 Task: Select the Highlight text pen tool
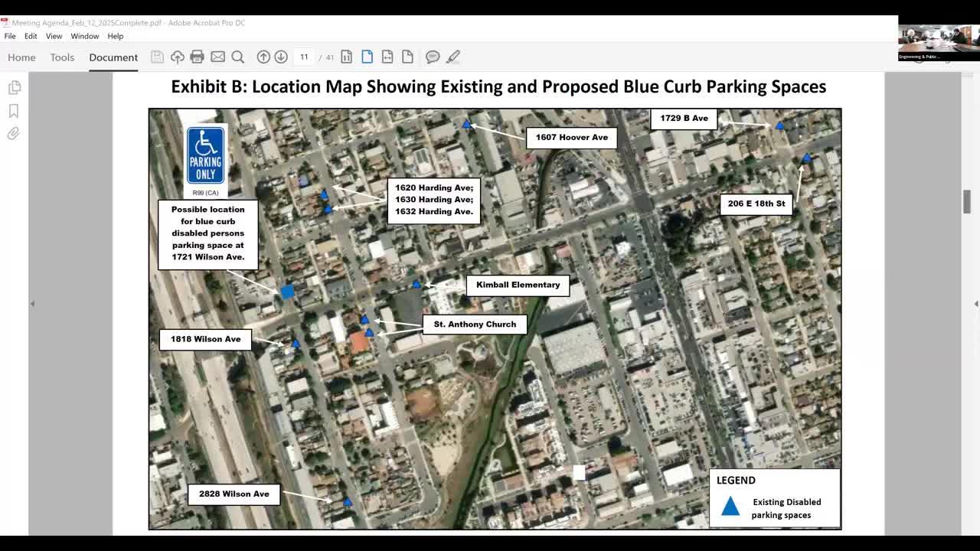453,57
